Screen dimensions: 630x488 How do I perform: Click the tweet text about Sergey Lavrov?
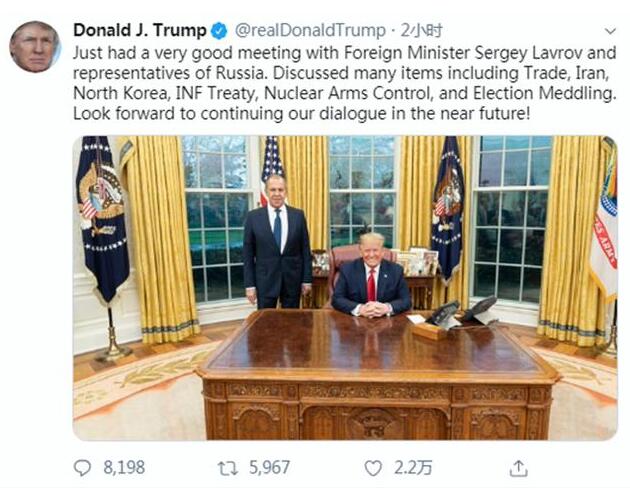pyautogui.click(x=344, y=83)
